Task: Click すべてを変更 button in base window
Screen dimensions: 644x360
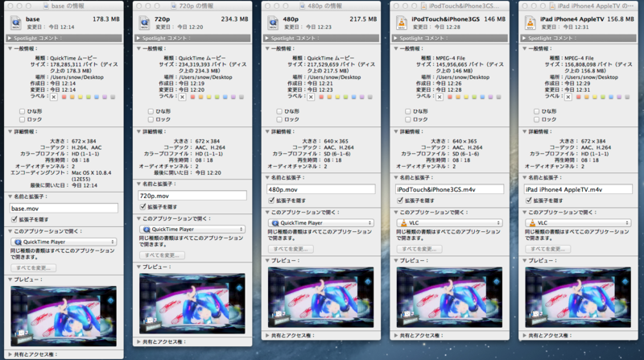Action: tap(34, 268)
